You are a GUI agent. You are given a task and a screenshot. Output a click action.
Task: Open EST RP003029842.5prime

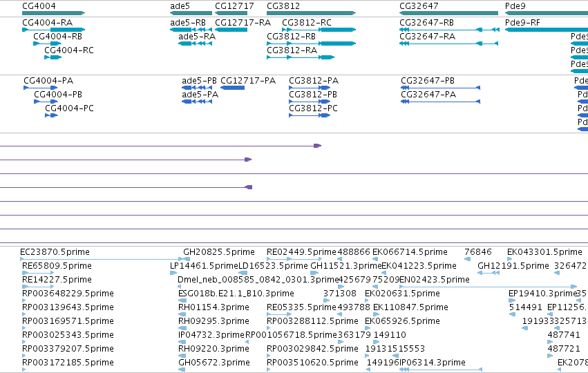(x=312, y=349)
